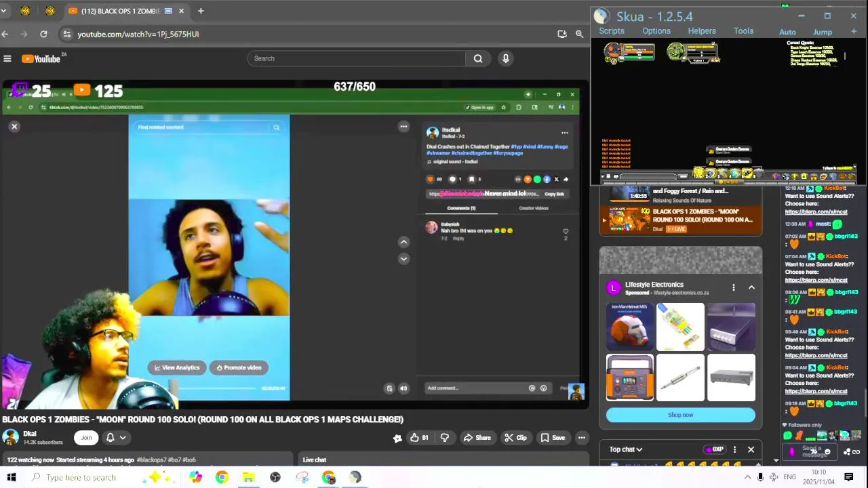This screenshot has width=868, height=488.
Task: Click Auto in the Skua menu bar
Action: pos(787,32)
